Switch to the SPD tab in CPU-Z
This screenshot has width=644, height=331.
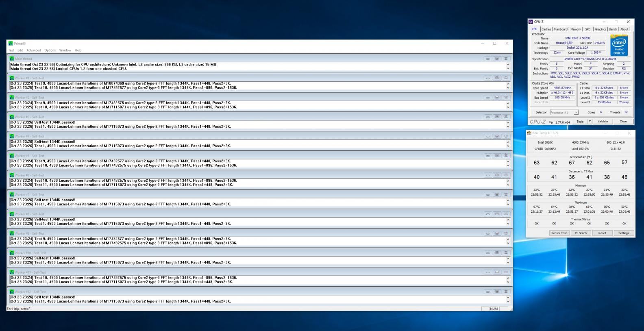[588, 29]
